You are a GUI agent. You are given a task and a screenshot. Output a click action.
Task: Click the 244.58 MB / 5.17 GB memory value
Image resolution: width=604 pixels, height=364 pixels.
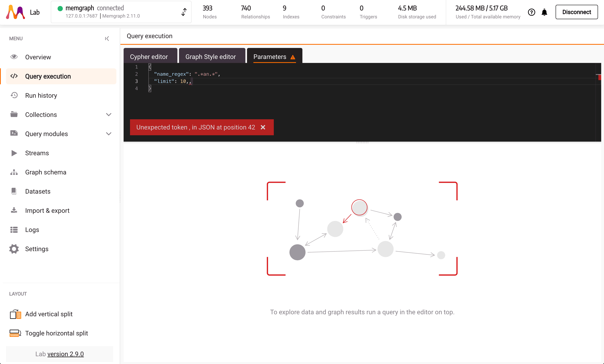[481, 8]
